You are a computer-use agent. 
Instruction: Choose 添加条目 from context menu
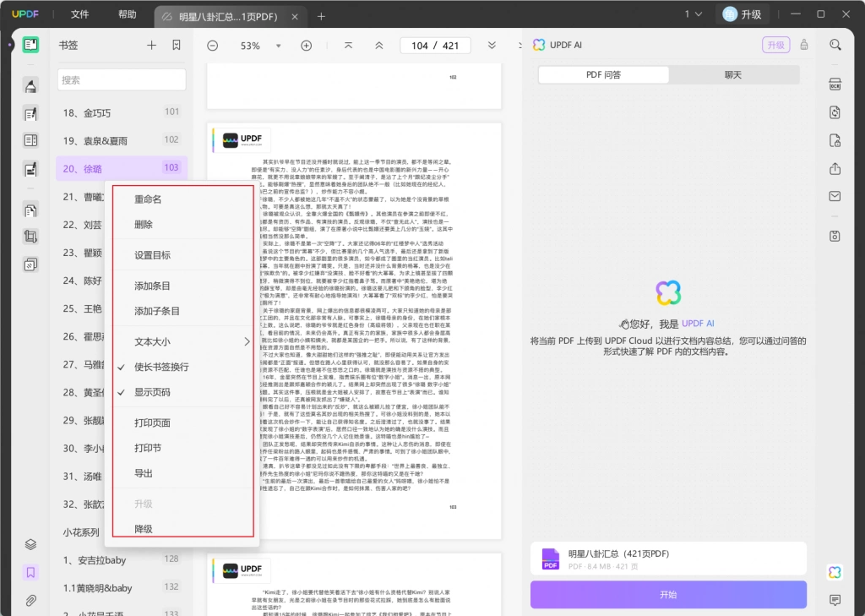click(x=152, y=286)
